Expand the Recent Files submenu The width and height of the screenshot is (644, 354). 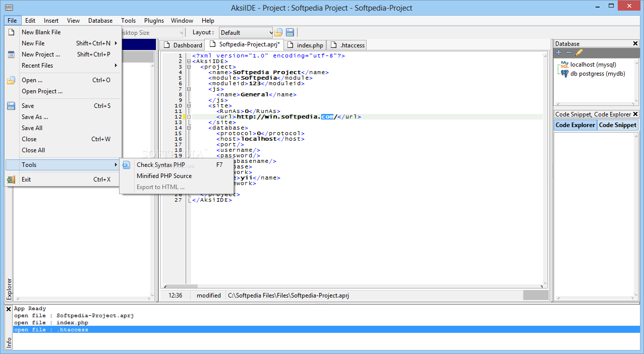(116, 66)
